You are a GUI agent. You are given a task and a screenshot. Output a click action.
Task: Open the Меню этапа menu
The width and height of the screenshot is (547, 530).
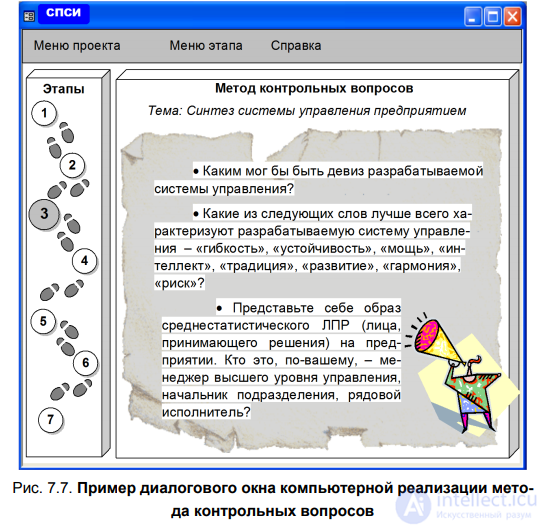[x=206, y=46]
